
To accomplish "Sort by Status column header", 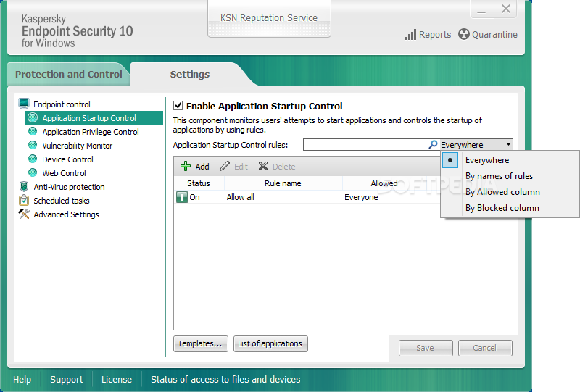I will click(x=199, y=183).
